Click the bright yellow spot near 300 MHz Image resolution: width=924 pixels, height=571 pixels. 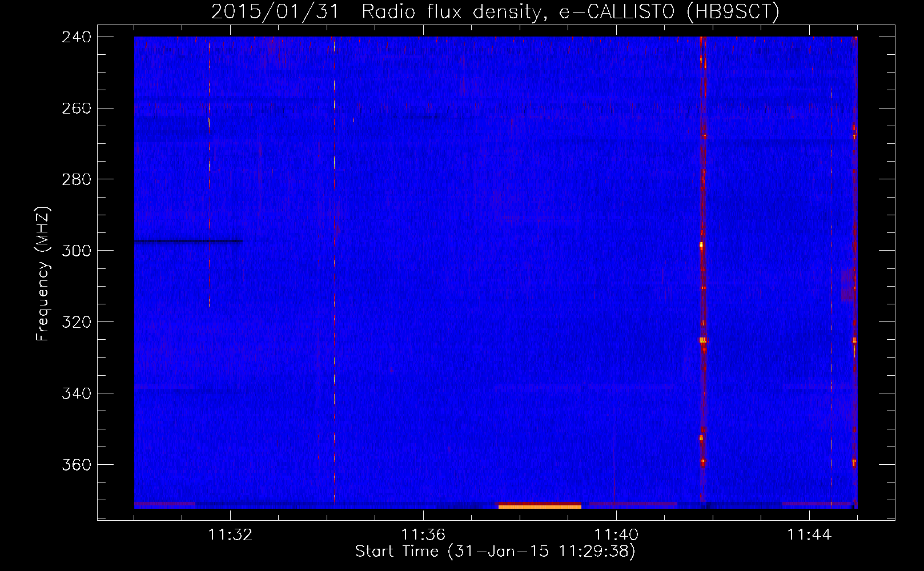(x=702, y=246)
